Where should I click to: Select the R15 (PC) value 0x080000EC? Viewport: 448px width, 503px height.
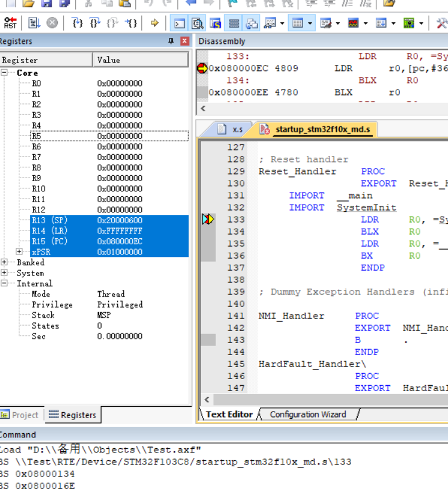(120, 241)
